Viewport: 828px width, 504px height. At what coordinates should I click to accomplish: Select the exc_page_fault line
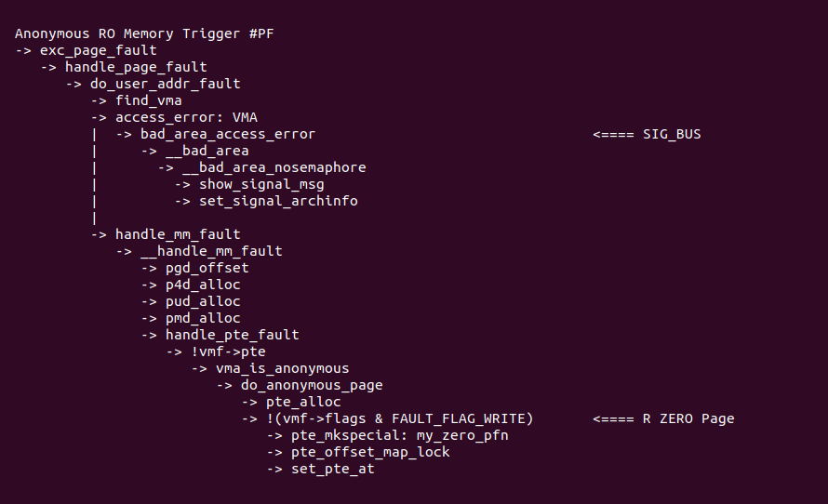(x=98, y=50)
